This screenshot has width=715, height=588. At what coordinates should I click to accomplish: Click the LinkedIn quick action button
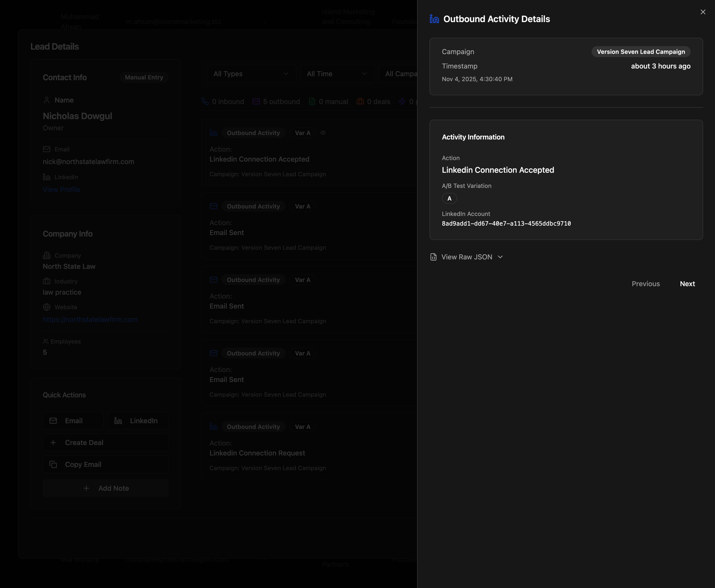138,421
